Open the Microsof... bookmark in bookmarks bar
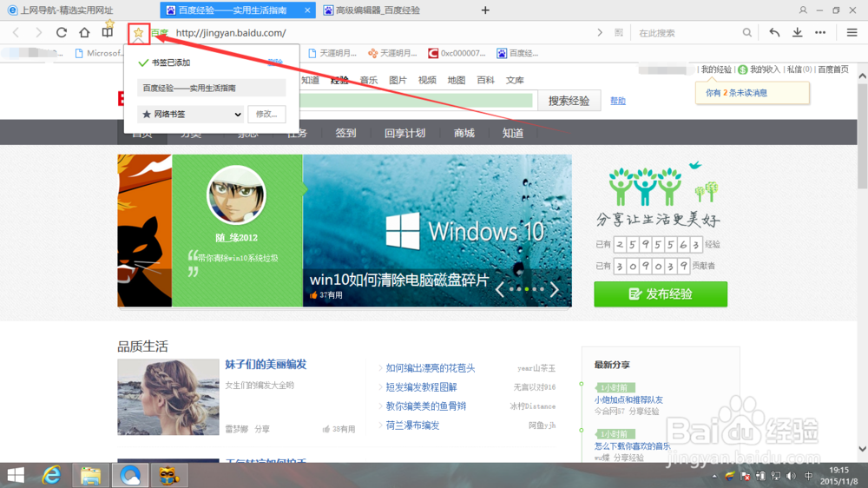The width and height of the screenshot is (868, 488). coord(99,53)
